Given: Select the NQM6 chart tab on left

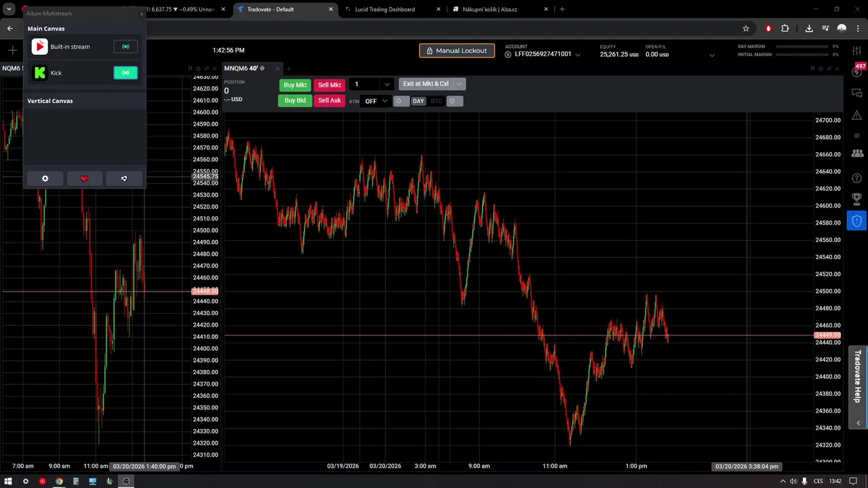Looking at the screenshot, I should point(12,68).
